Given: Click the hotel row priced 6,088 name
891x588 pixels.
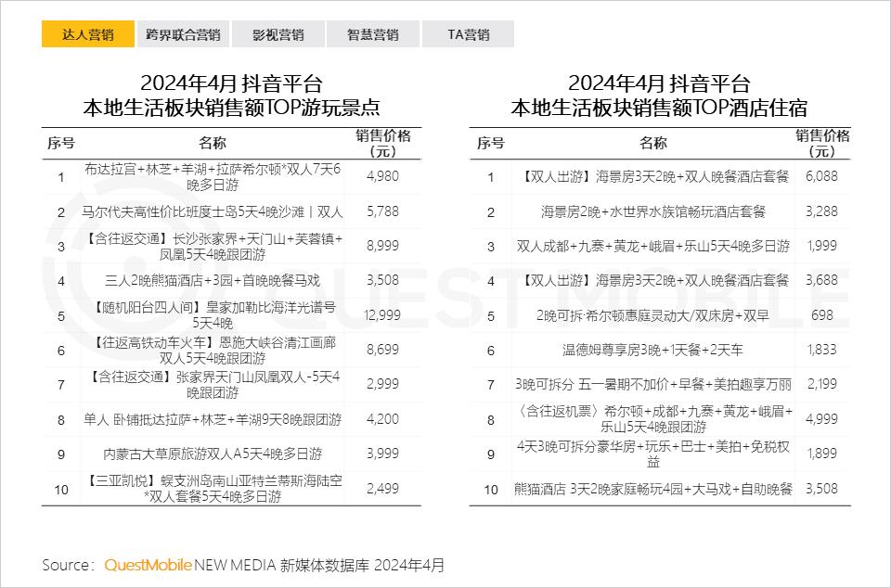Looking at the screenshot, I should (653, 177).
